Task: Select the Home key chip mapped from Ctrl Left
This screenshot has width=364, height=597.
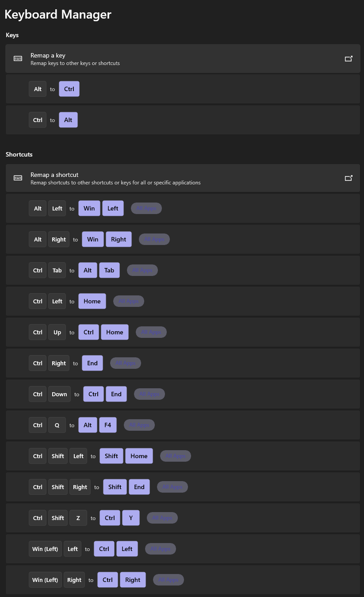Action: tap(92, 301)
